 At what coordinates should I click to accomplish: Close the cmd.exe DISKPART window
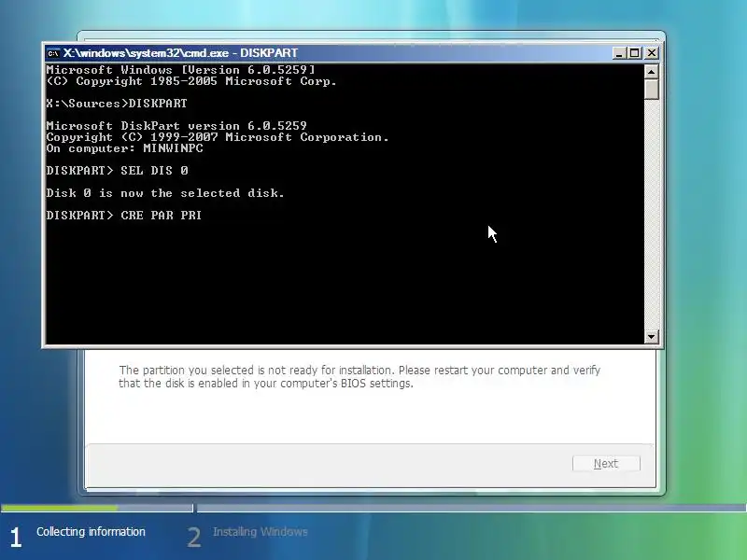[x=651, y=53]
